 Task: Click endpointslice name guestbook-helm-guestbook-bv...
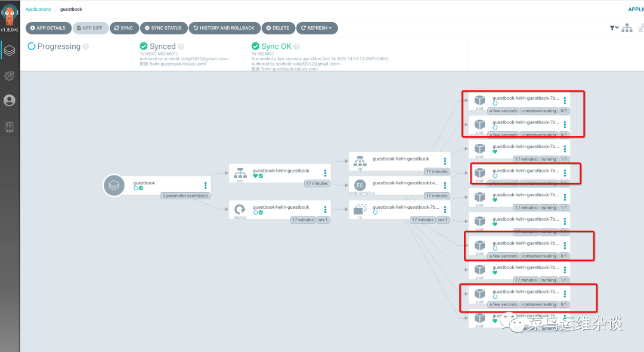click(x=405, y=183)
